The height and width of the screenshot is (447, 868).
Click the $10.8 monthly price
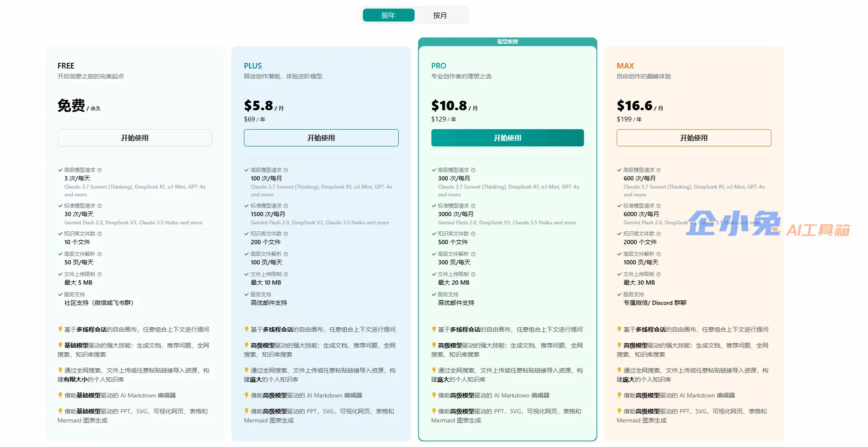click(449, 106)
